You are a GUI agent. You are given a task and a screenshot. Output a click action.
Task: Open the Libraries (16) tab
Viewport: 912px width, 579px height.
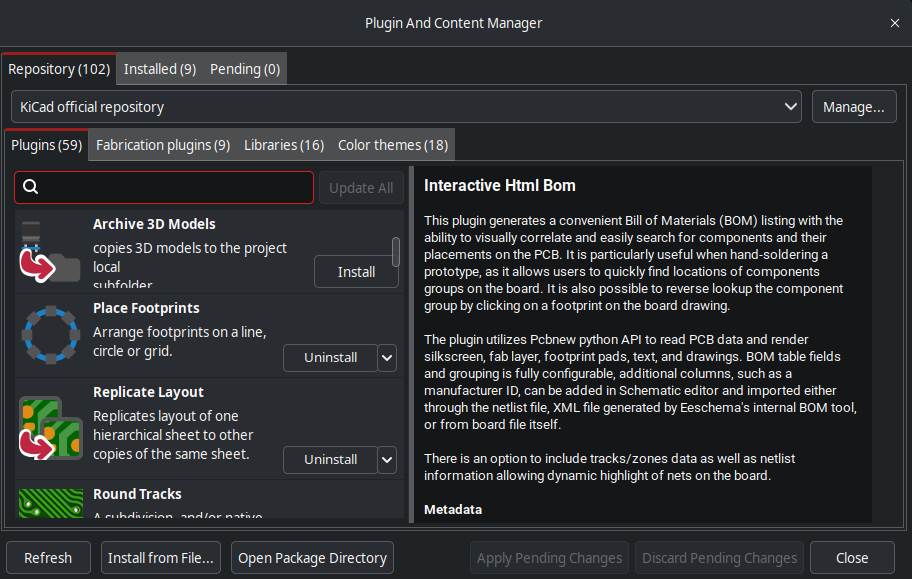[284, 145]
